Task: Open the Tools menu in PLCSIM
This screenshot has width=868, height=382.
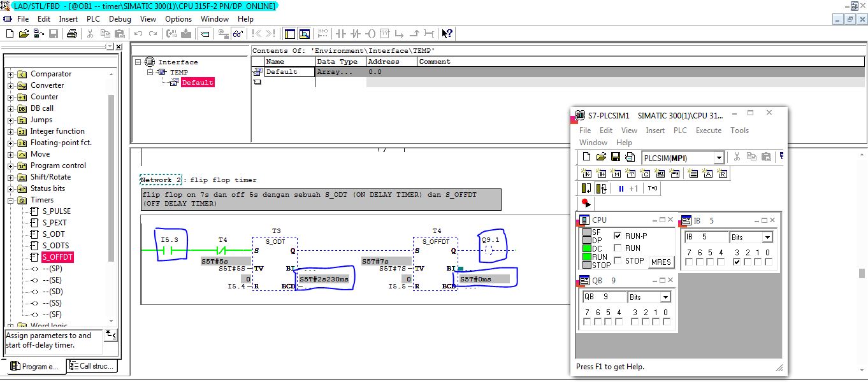Action: tap(740, 131)
